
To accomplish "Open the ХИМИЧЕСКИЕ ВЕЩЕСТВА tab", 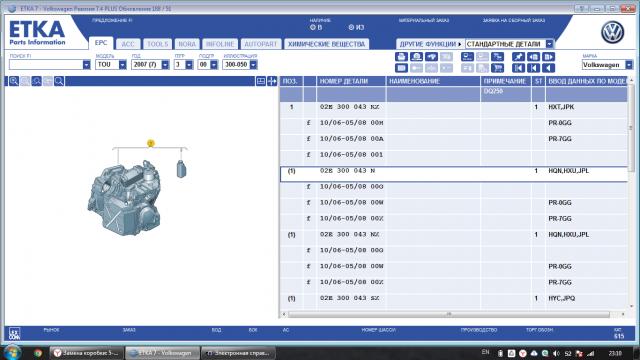I will (x=327, y=44).
